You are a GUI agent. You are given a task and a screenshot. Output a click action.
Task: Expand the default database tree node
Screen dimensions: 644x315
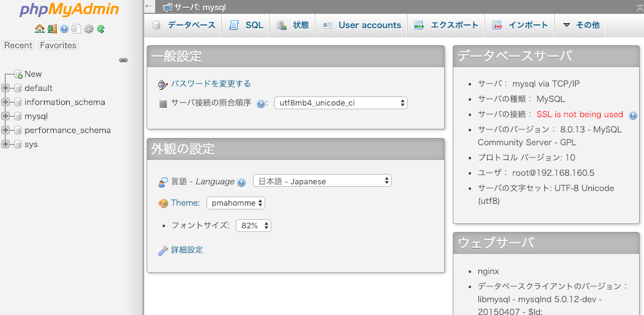(x=5, y=88)
